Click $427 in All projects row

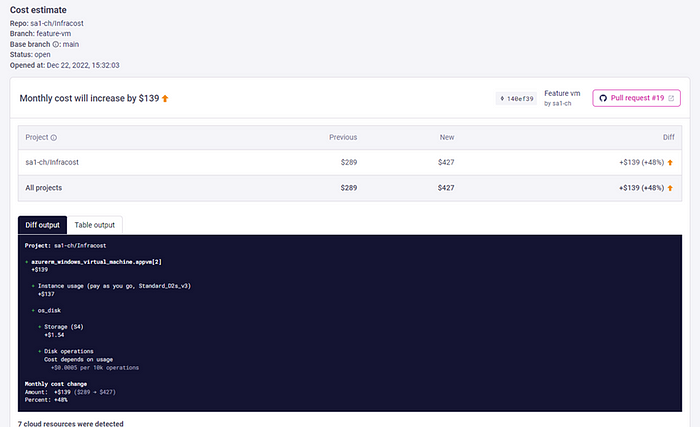[x=446, y=188]
